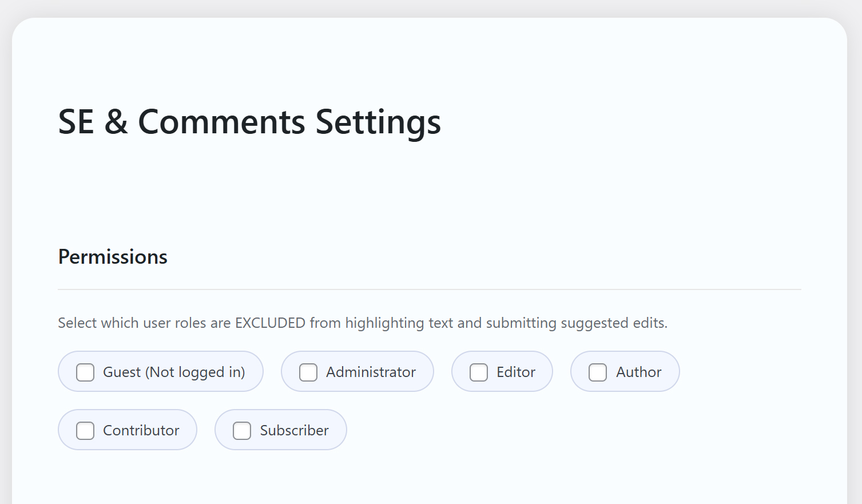Image resolution: width=862 pixels, height=504 pixels.
Task: Tap the 'Subscriber' label text
Action: pos(294,431)
